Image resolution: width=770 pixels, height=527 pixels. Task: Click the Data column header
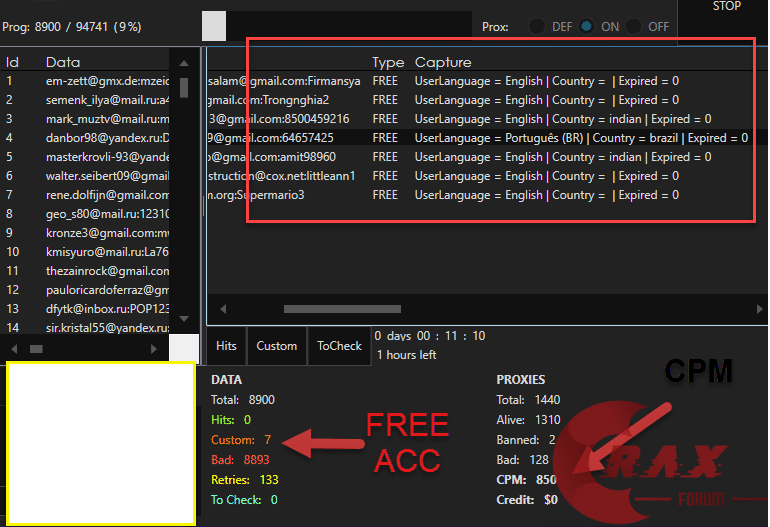click(x=63, y=62)
